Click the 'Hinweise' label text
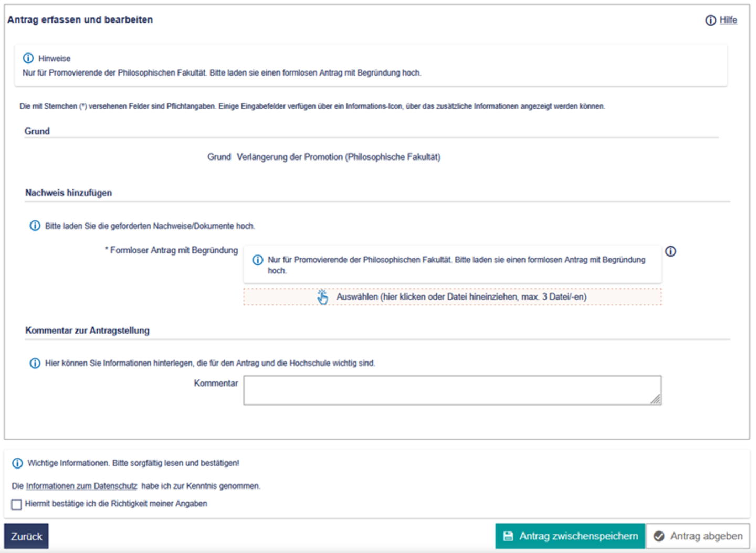 point(54,58)
